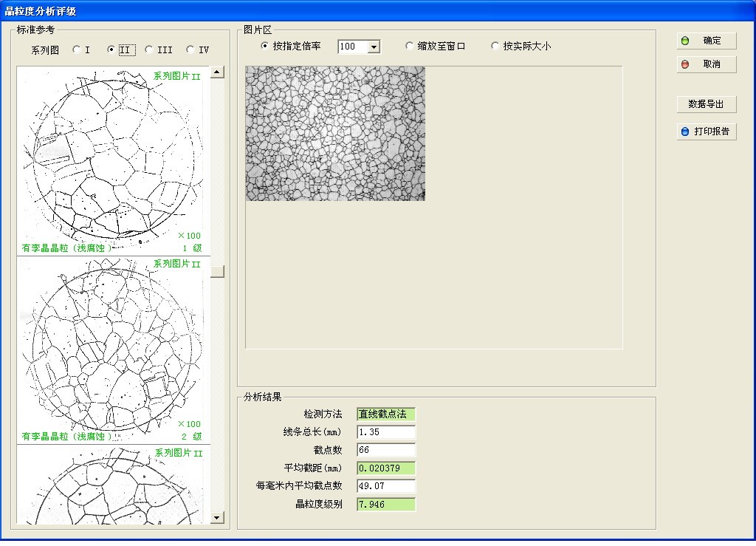The image size is (756, 546).
Task: Choose the 缩放至窗口 fit-to-window option
Action: 410,47
